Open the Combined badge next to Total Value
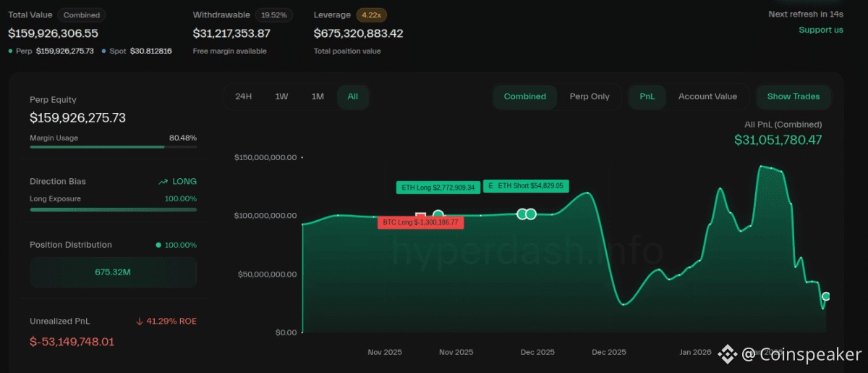This screenshot has height=373, width=868. (81, 15)
